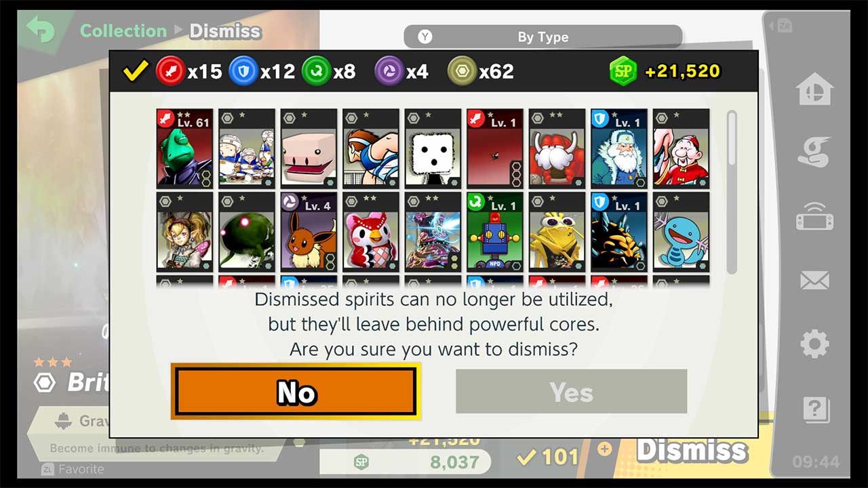Click the Dismiss button at bottom
The image size is (868, 488).
(692, 450)
